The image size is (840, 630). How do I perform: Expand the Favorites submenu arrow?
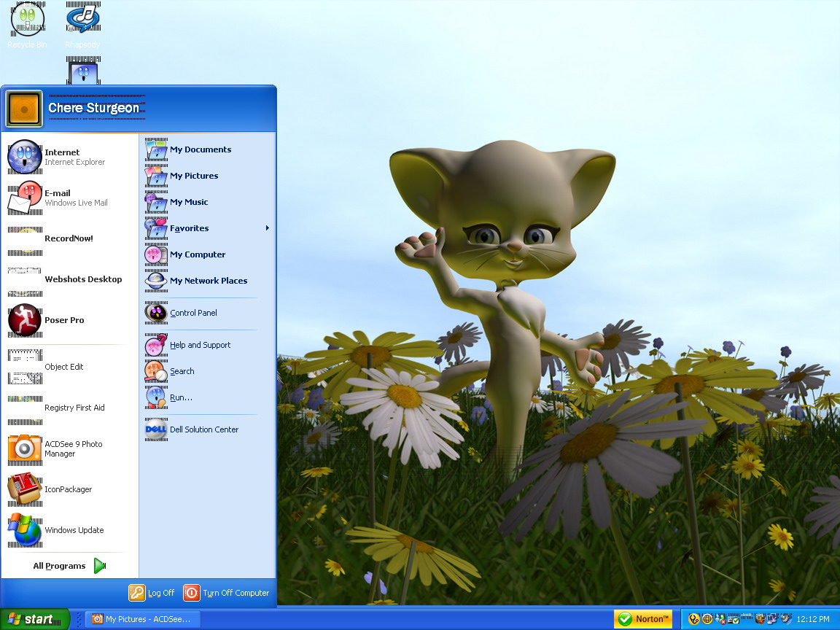tap(268, 228)
